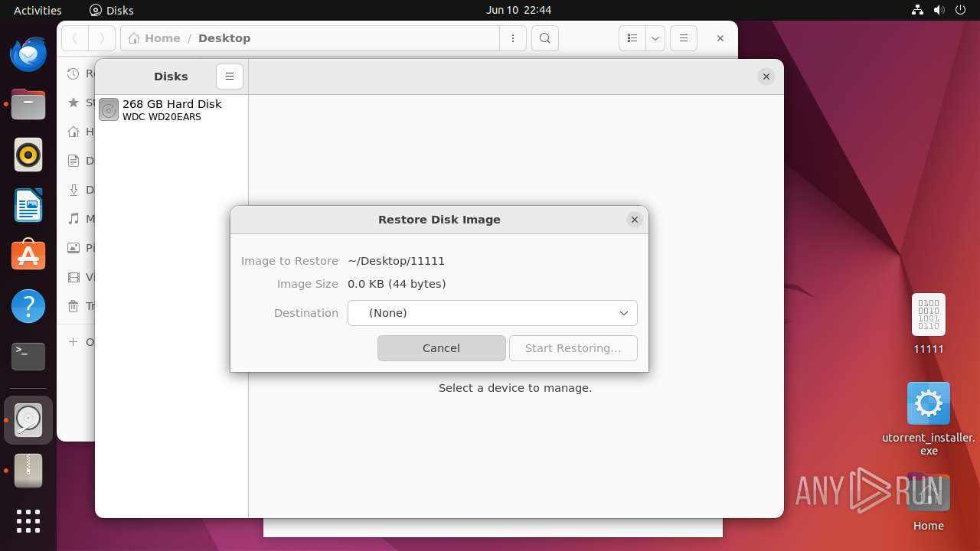
Task: Close the Files window
Action: coord(720,38)
